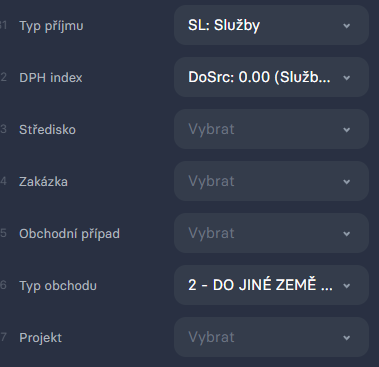Click the Typ obchodu label
The width and height of the screenshot is (379, 367).
coord(58,286)
